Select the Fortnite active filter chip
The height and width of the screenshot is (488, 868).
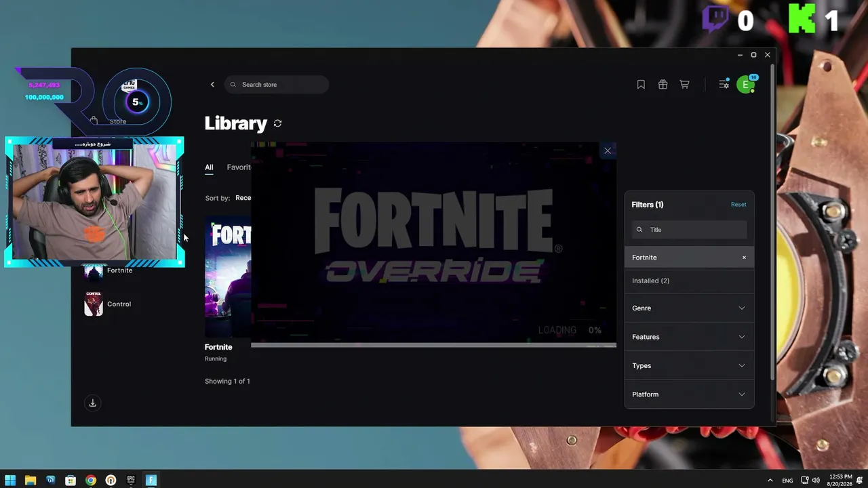coord(689,258)
